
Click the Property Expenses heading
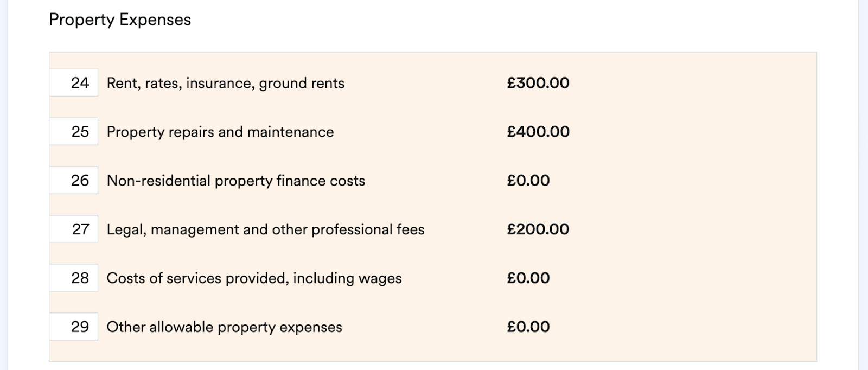click(120, 20)
